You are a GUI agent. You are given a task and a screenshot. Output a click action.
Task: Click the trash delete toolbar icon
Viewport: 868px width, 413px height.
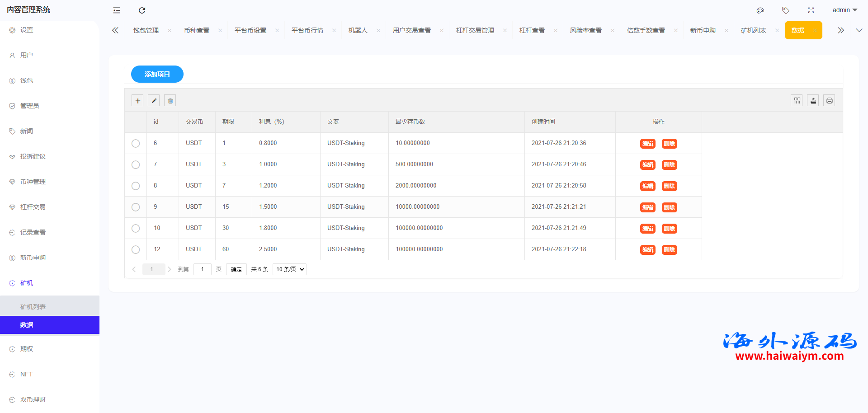point(170,101)
